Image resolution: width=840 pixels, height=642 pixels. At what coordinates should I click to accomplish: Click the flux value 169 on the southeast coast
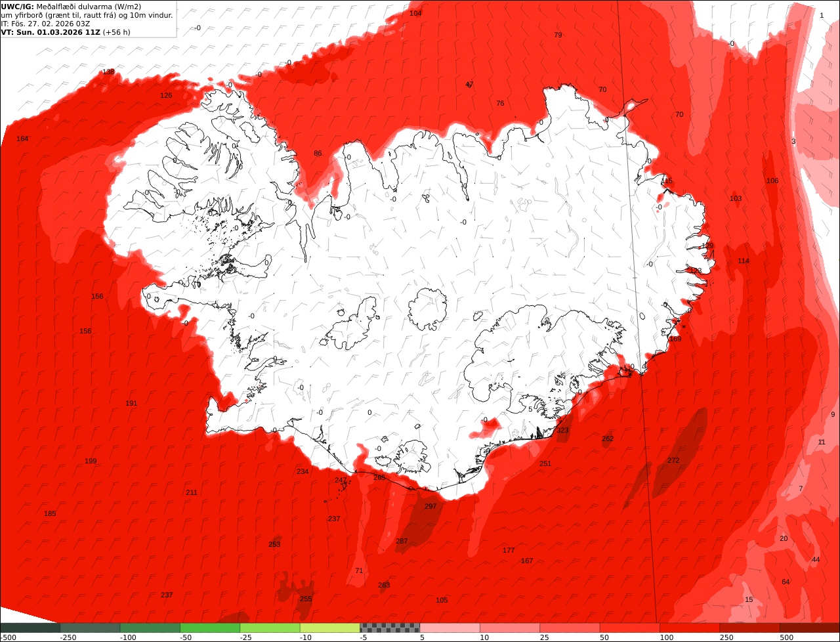click(675, 339)
